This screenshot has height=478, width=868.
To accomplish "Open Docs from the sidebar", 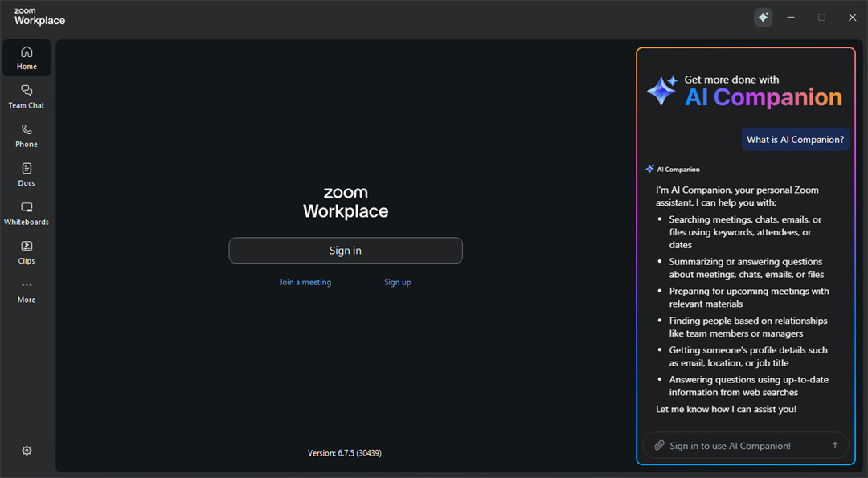I will [x=27, y=174].
